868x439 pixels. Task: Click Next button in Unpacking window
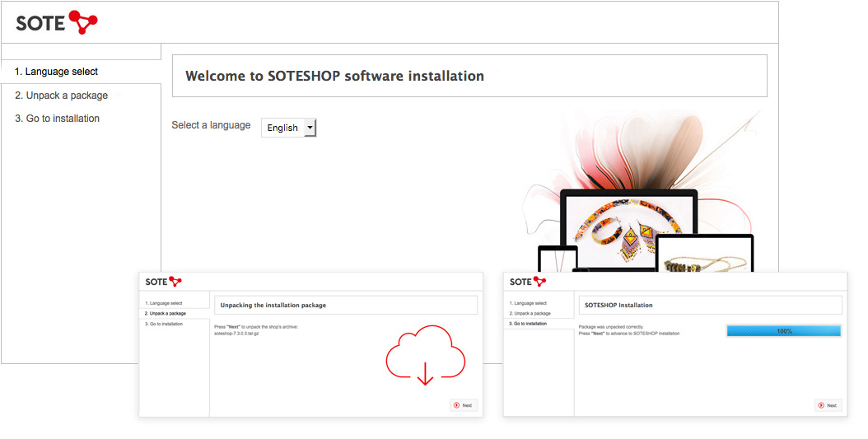tap(464, 405)
